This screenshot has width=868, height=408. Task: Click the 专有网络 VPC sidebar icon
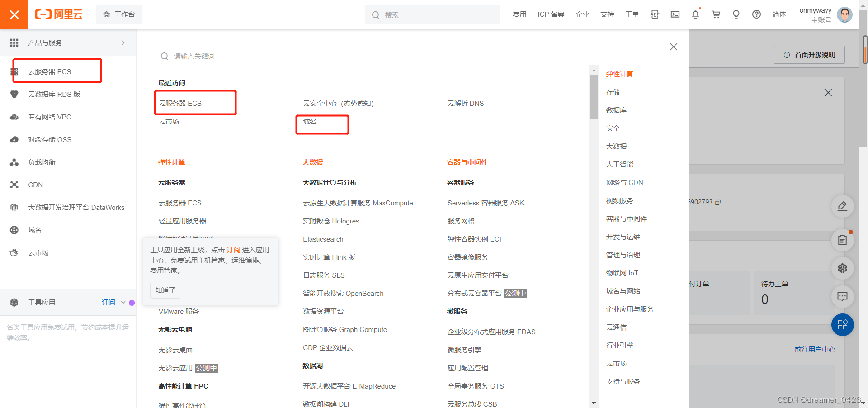pyautogui.click(x=14, y=117)
